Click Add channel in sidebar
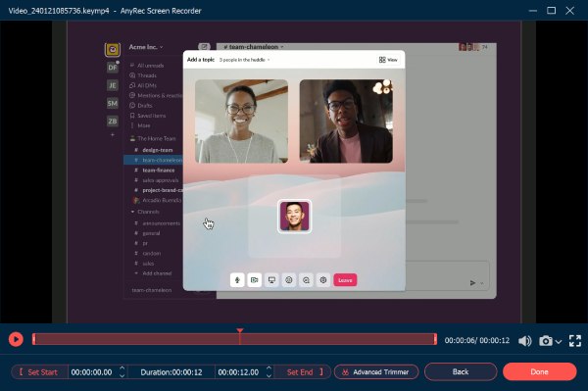 point(157,273)
